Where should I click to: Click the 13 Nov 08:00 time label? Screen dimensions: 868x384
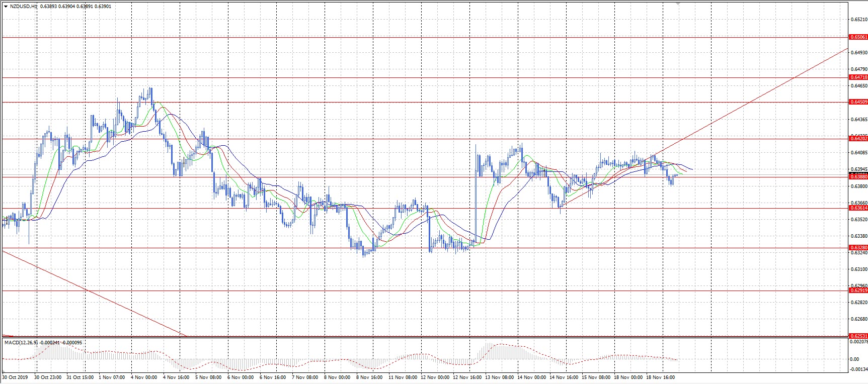[x=499, y=377]
